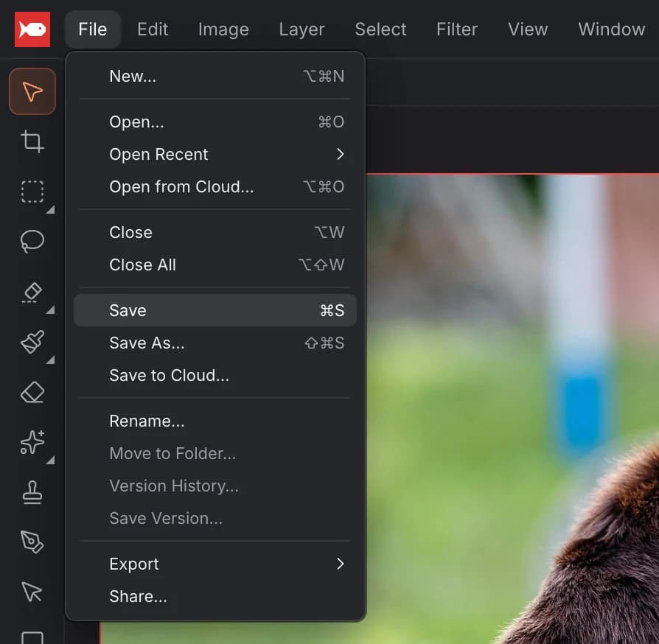Click the blurred photo on the canvas
The width and height of the screenshot is (659, 644).
[x=512, y=409]
